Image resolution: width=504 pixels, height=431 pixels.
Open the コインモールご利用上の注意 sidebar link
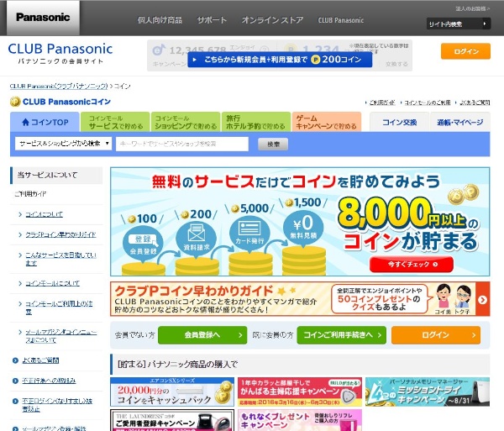click(x=59, y=307)
